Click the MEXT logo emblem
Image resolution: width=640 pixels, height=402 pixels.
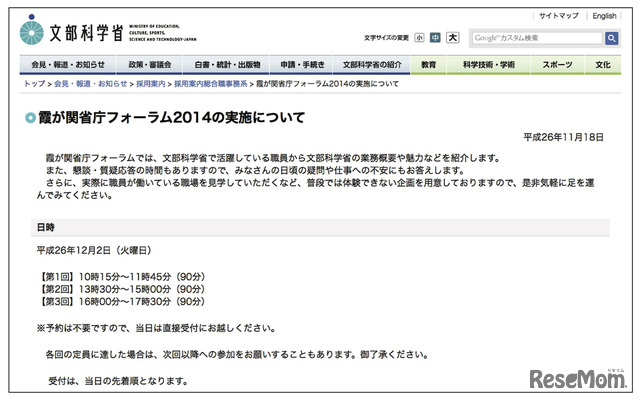(x=31, y=30)
